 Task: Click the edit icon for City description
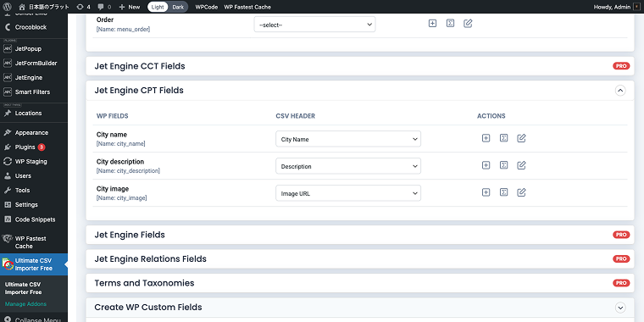(521, 165)
